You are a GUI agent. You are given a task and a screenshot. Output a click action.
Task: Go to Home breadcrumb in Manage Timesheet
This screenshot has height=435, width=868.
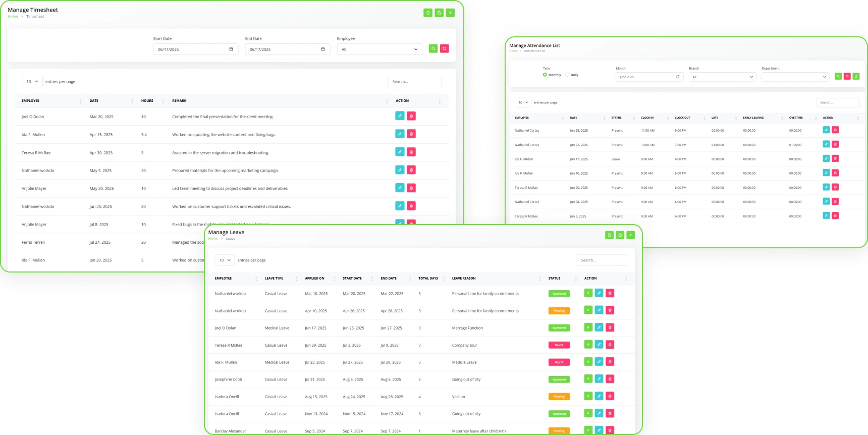(x=13, y=17)
